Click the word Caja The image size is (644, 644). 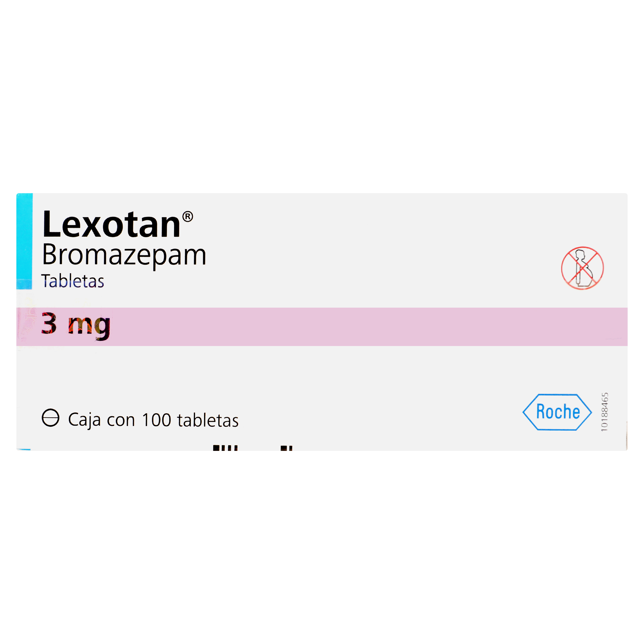84,420
